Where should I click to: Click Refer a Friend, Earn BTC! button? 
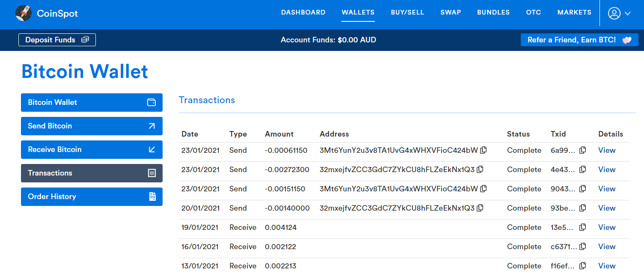[579, 40]
